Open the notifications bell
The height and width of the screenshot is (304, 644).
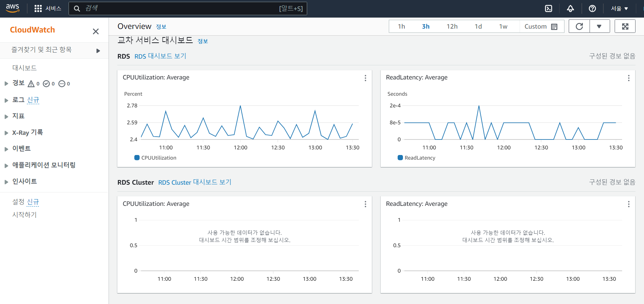click(570, 8)
